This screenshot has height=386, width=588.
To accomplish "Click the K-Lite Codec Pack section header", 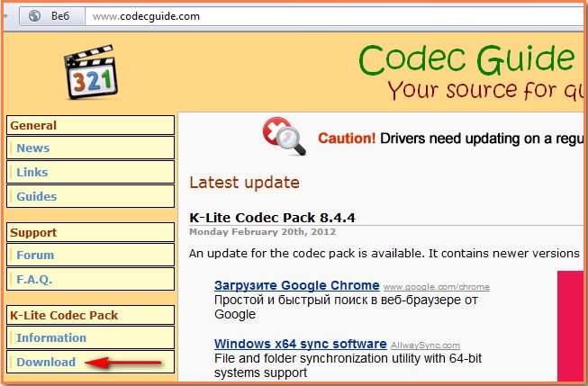I will [90, 315].
